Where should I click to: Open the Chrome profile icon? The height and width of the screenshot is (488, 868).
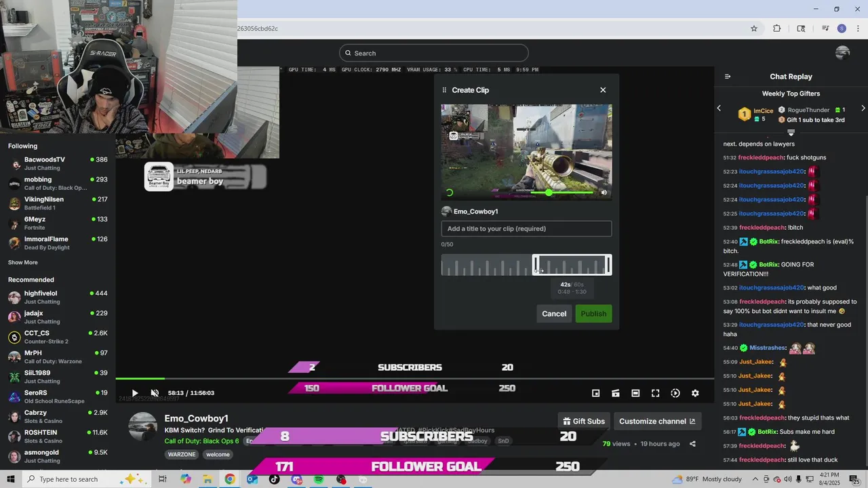coord(842,28)
